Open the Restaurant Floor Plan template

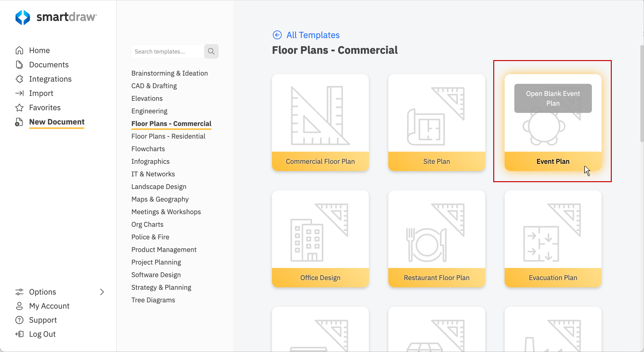click(437, 239)
